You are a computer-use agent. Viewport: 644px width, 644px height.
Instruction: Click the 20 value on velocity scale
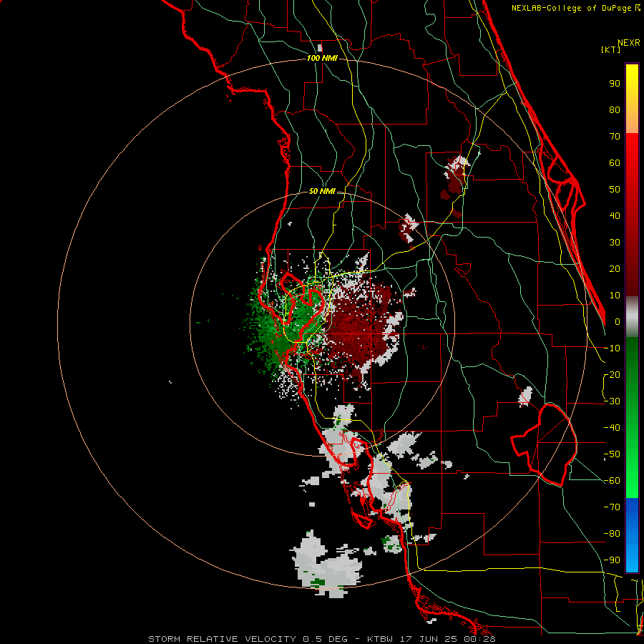[615, 268]
